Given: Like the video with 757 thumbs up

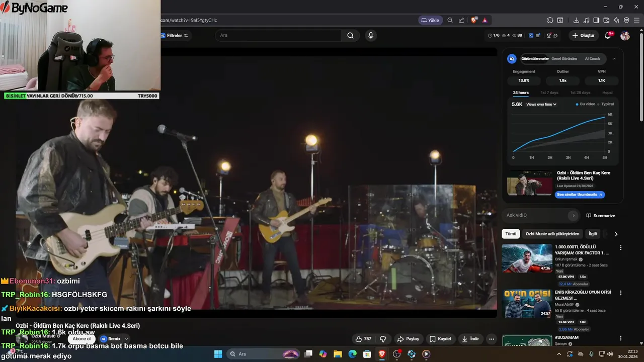Looking at the screenshot, I should (x=363, y=339).
